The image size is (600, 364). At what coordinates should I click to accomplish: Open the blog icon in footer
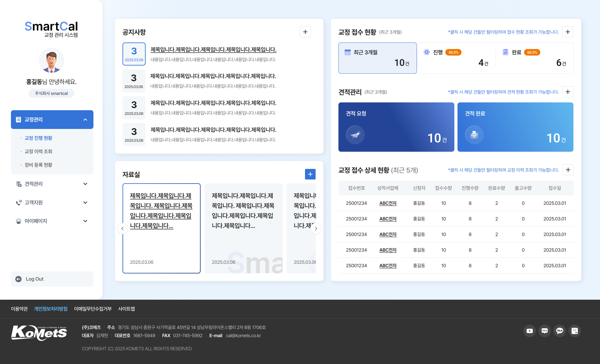(x=545, y=331)
